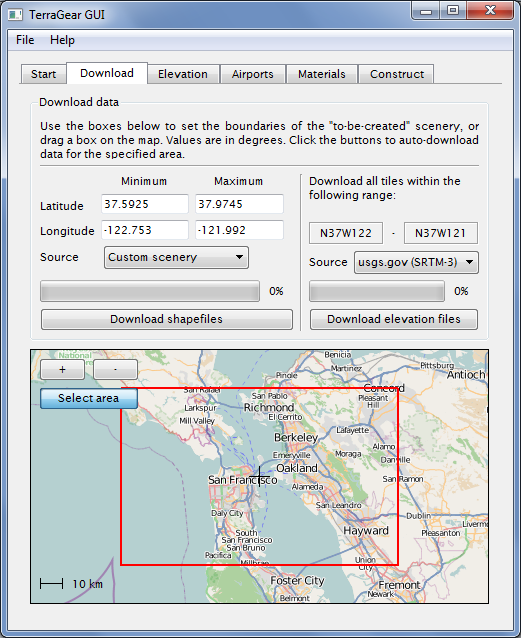Click the Concord label on the map
Viewport: 521px width, 638px height.
pyautogui.click(x=384, y=388)
